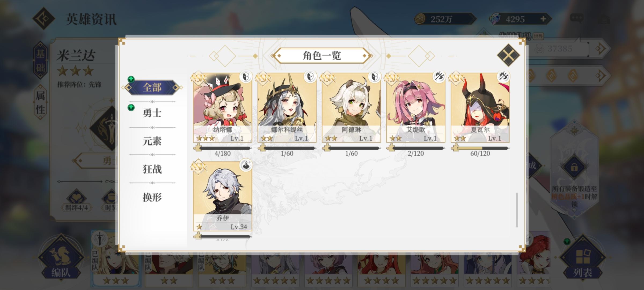Open the 阿德琳 character portrait

[351, 108]
